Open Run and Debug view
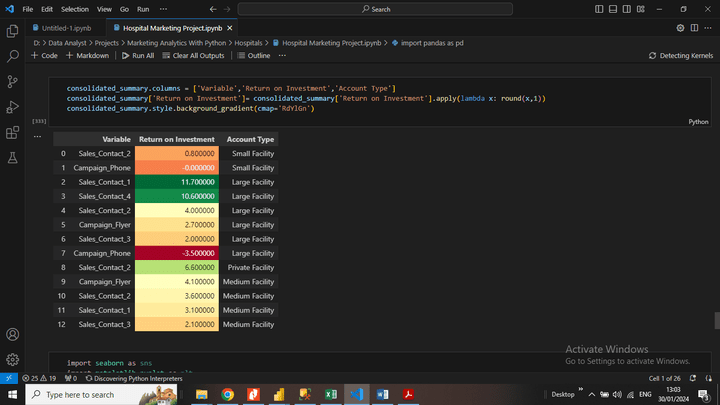720x405 pixels. 12,107
